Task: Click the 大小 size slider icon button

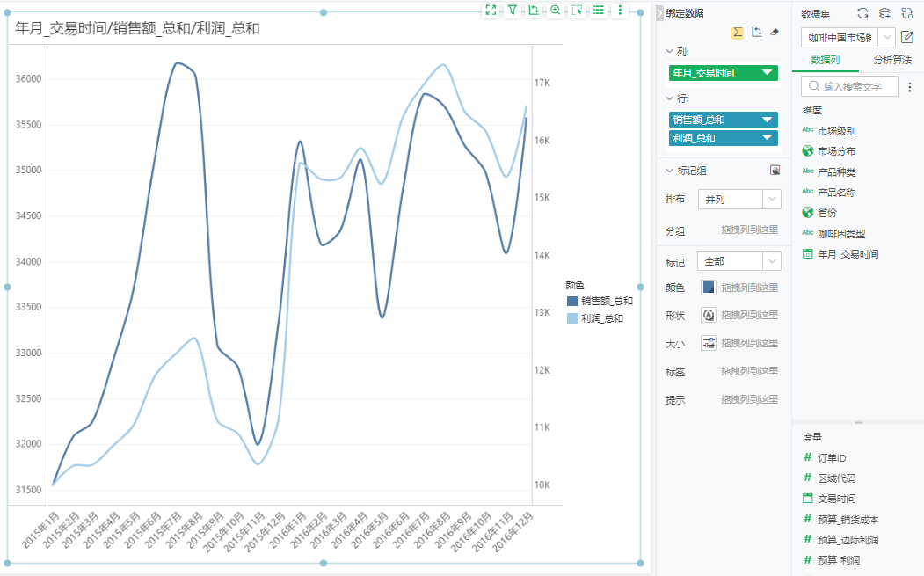Action: coord(709,343)
